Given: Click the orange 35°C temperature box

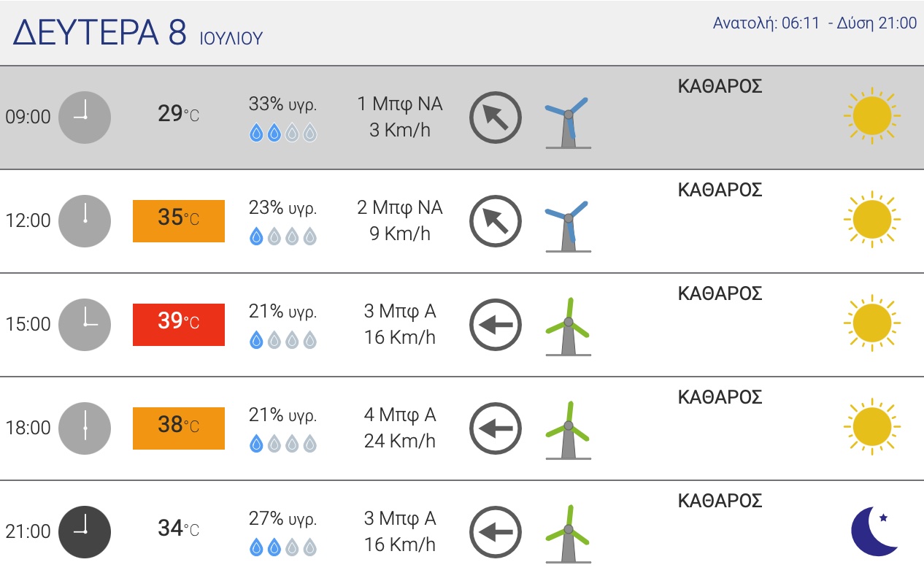Looking at the screenshot, I should point(179,220).
